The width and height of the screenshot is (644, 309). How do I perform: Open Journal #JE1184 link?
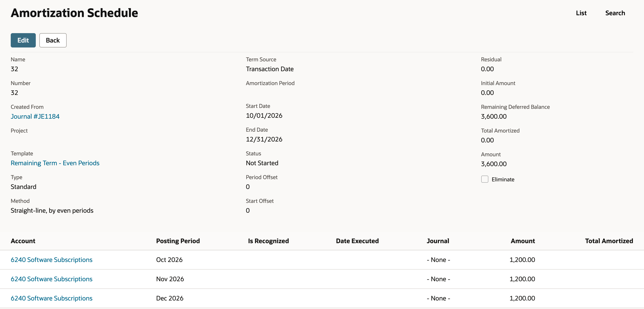coord(35,116)
